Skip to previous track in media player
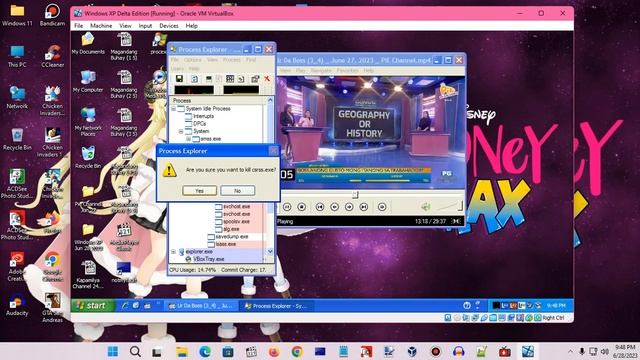640x360 pixels. 320,207
